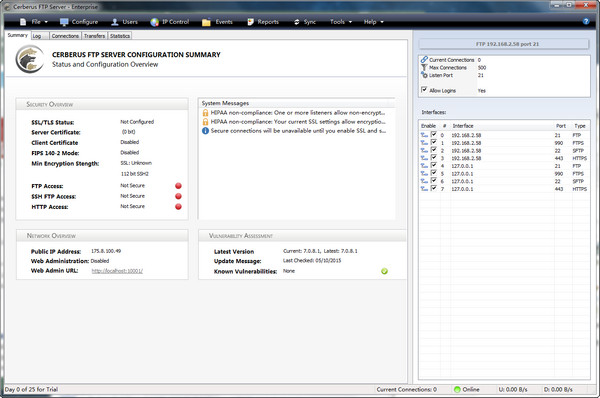
Task: Click the FTP 192.168.2.58 port 21 header button
Action: (x=504, y=44)
